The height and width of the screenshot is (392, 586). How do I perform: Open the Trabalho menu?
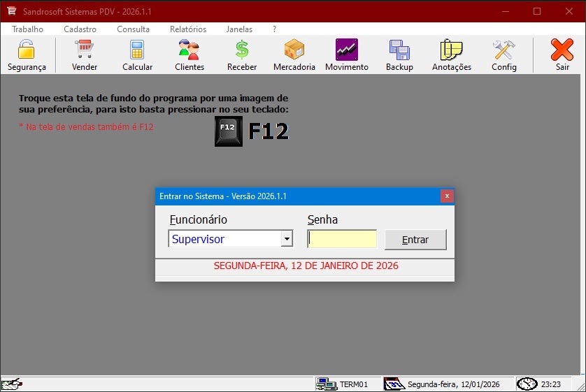(27, 29)
